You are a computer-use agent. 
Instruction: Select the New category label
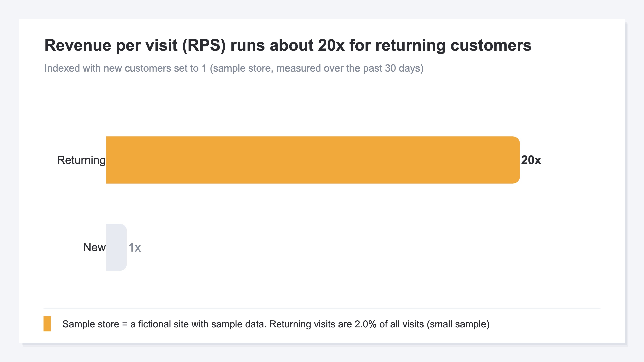[95, 247]
